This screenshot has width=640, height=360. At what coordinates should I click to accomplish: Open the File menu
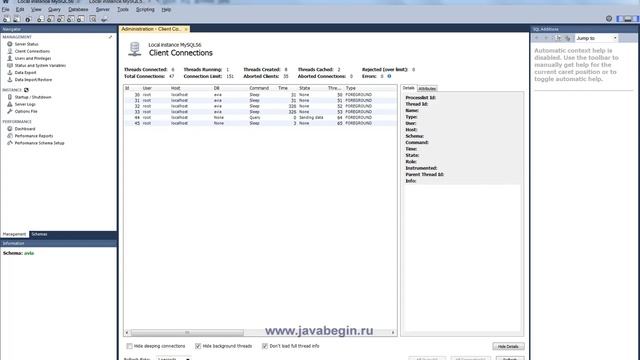(6, 9)
